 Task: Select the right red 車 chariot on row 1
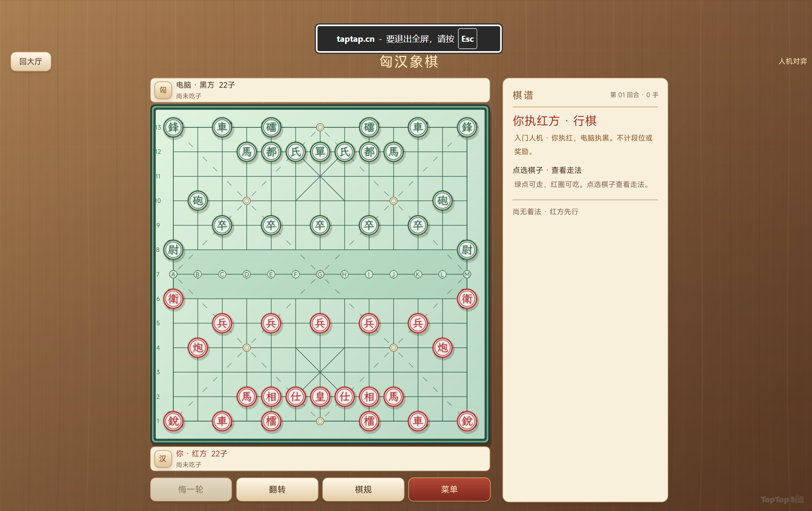(x=418, y=421)
